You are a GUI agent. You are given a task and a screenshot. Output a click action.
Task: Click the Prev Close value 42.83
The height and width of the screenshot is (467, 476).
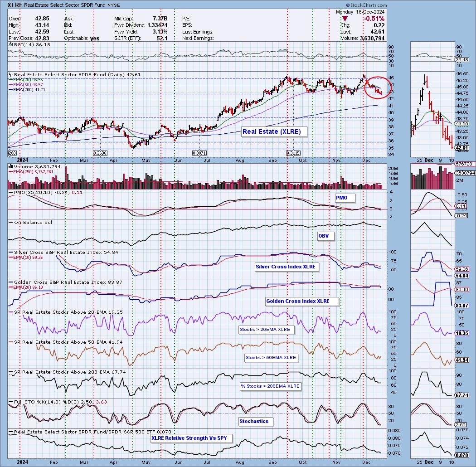click(42, 38)
